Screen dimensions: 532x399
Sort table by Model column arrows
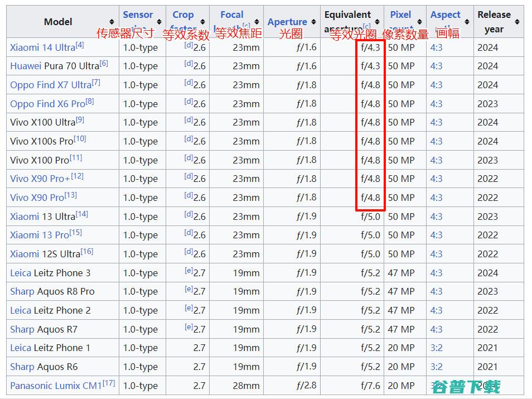pyautogui.click(x=112, y=22)
